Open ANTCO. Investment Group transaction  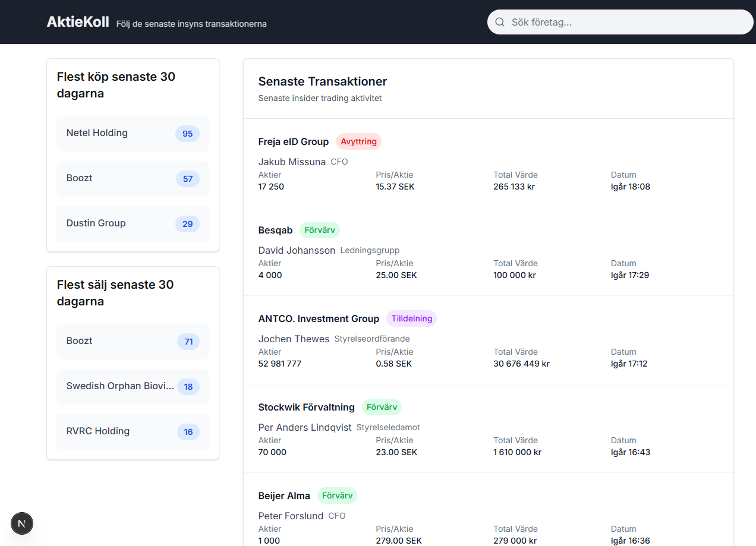(x=319, y=319)
